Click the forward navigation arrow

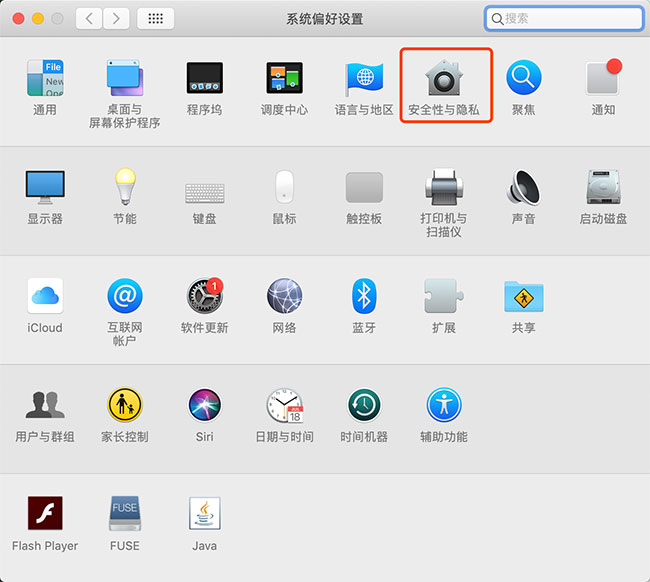(117, 19)
